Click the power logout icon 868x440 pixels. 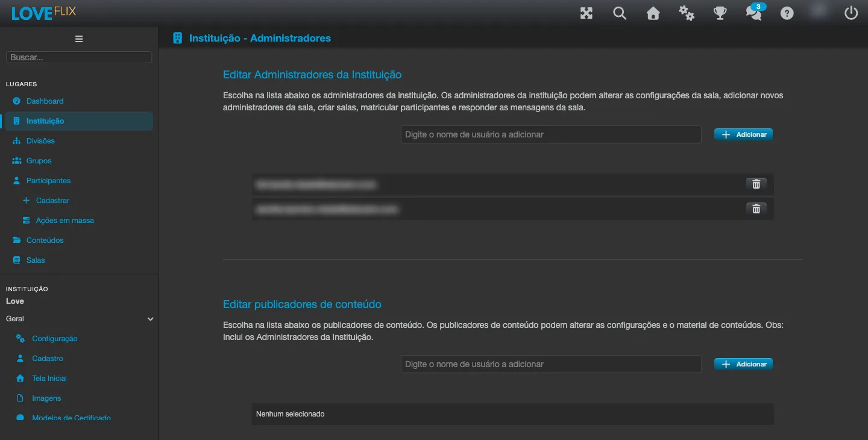pyautogui.click(x=851, y=13)
